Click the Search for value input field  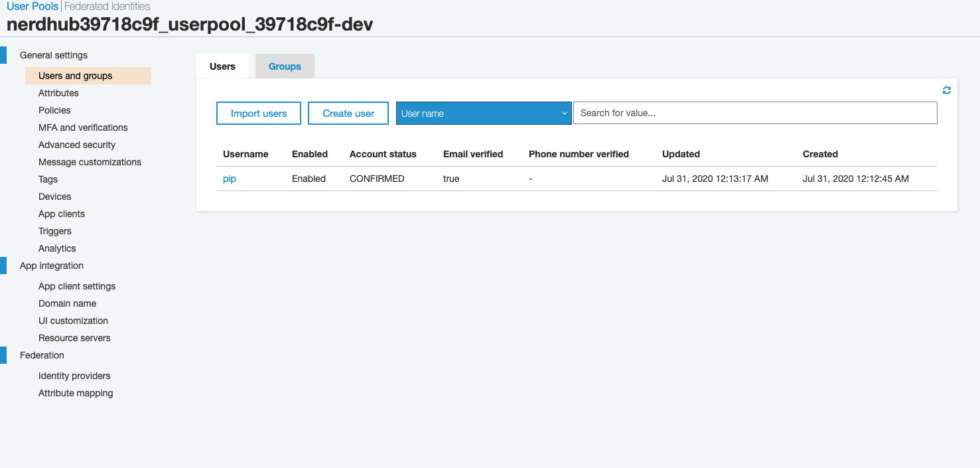pos(754,113)
